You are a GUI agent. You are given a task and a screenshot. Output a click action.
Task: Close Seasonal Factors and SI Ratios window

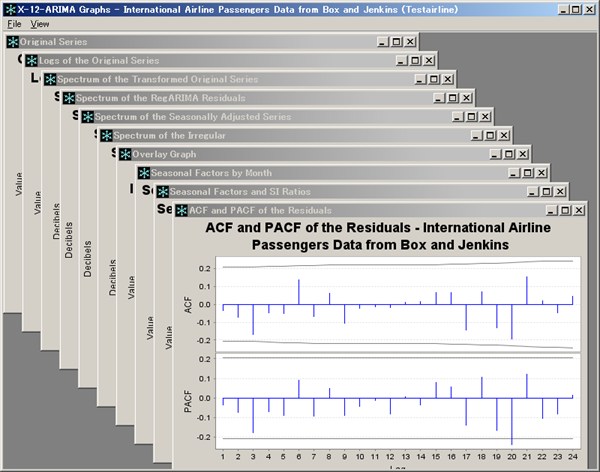[x=560, y=191]
